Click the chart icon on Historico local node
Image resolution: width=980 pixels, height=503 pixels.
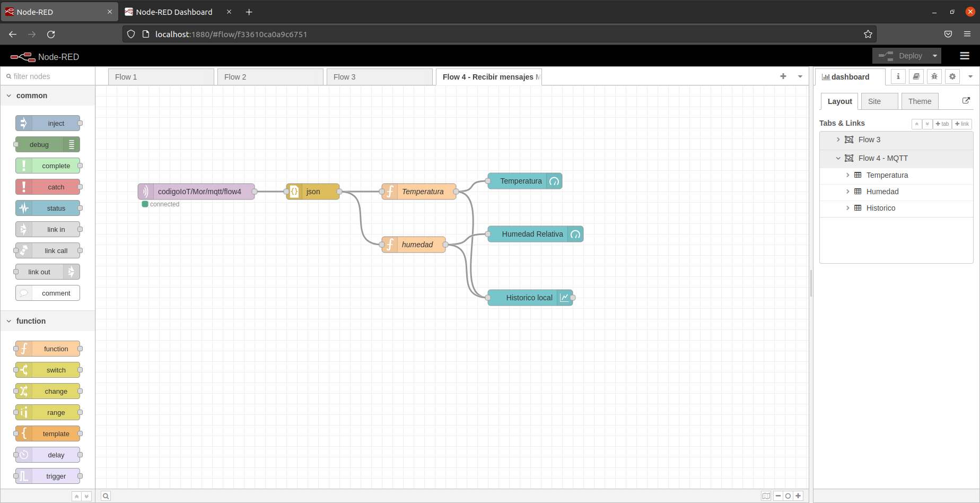564,298
